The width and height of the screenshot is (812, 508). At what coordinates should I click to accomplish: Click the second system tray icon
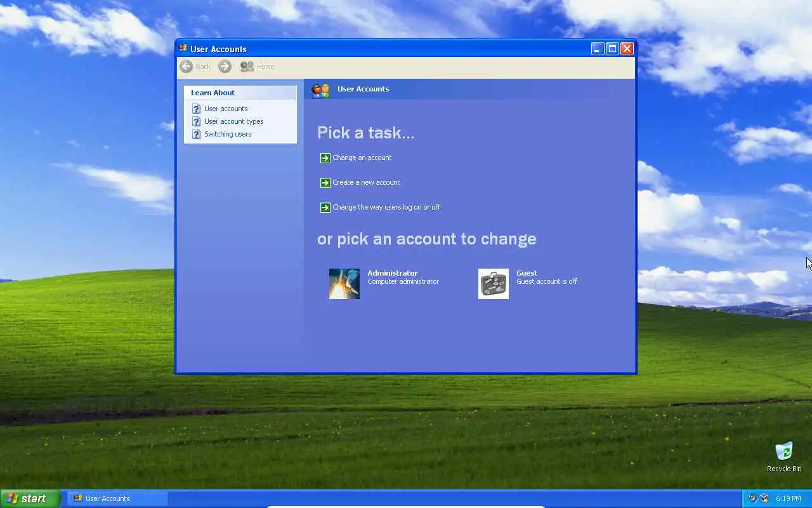click(x=764, y=498)
